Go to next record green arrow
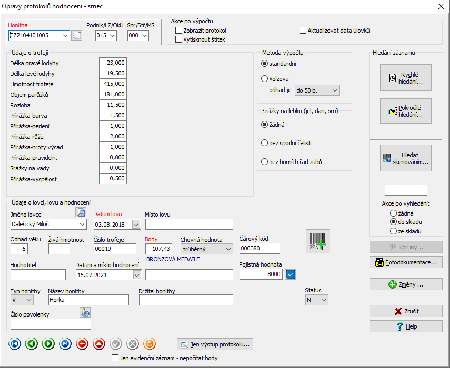Viewport: 450px width, 368px height. point(48,344)
